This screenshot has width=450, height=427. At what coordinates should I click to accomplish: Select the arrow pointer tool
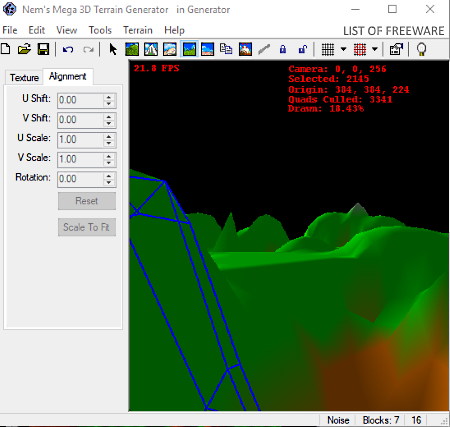click(x=113, y=49)
